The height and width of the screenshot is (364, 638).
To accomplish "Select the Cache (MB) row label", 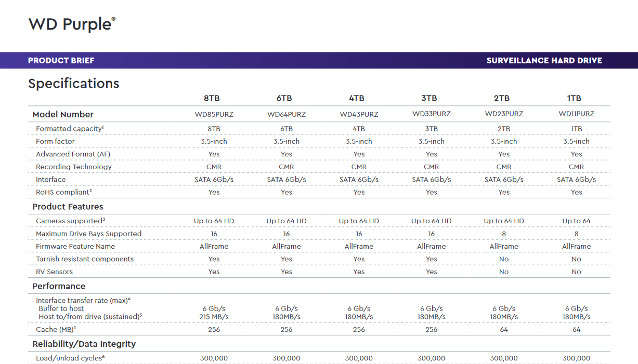I will (x=57, y=329).
